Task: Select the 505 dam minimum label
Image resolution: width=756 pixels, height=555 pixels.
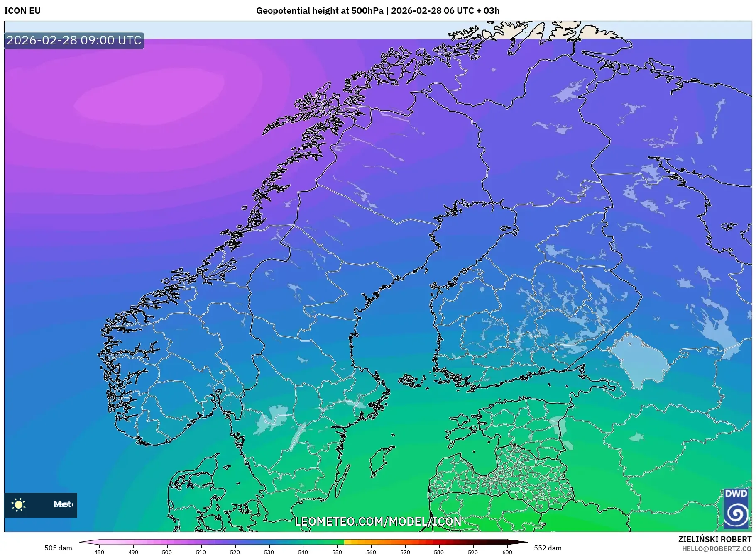Action: pyautogui.click(x=58, y=548)
